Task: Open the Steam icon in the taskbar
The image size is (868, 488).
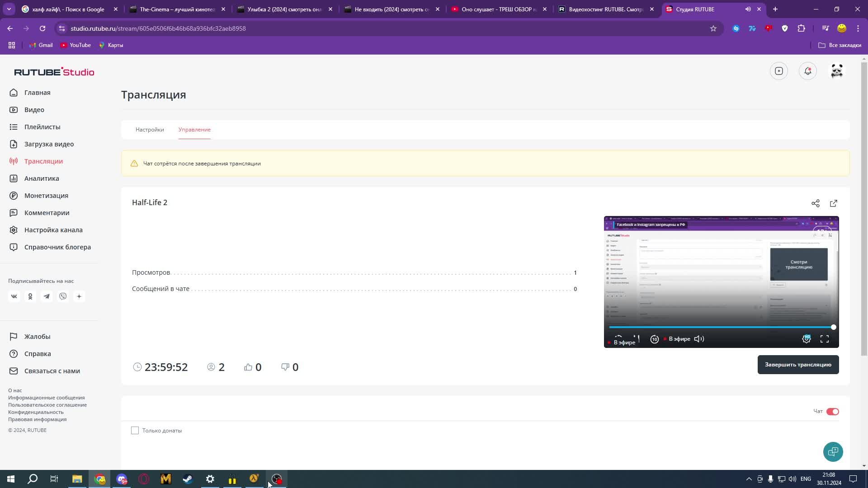Action: (x=188, y=479)
